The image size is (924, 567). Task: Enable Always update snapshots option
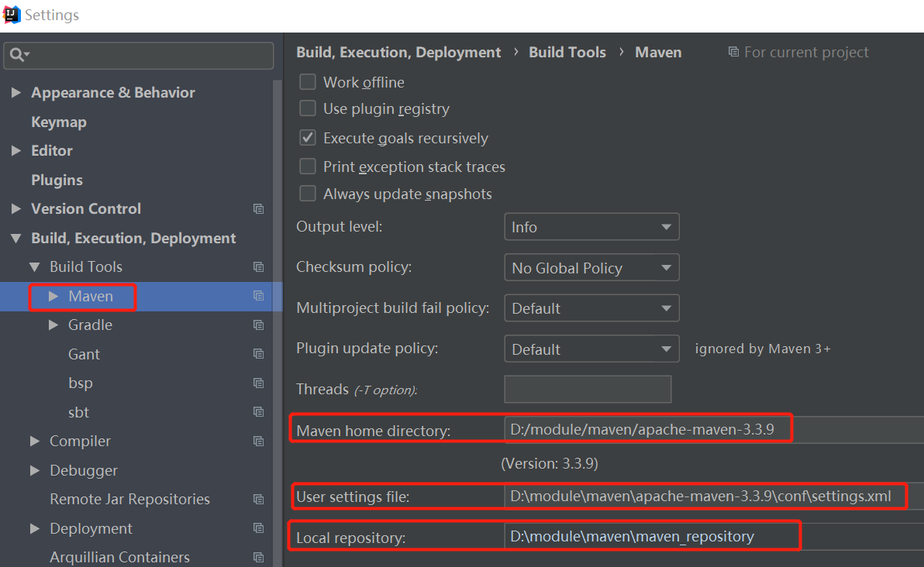pos(308,194)
